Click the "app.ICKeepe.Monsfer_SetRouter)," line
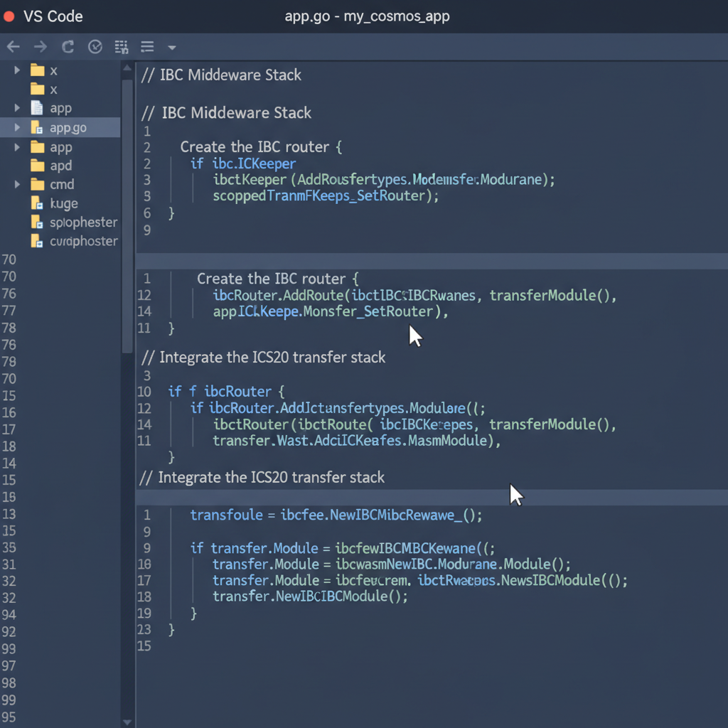Viewport: 728px width, 728px height. tap(330, 311)
